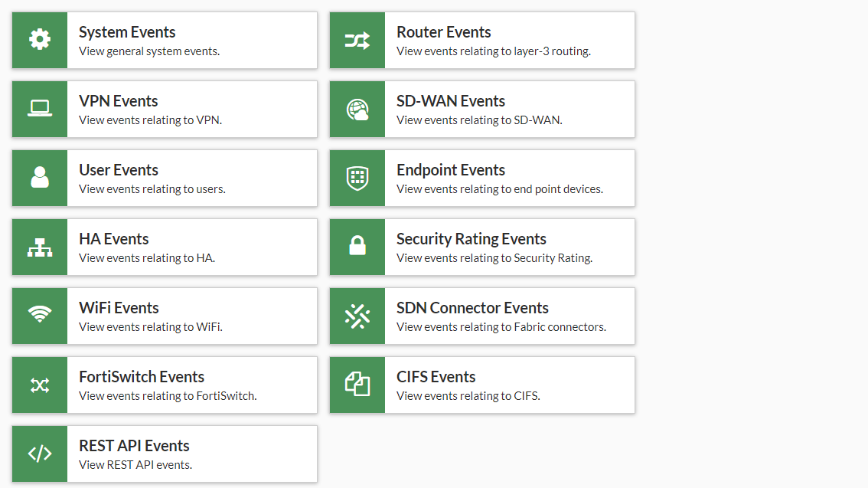Viewport: 868px width, 488px height.
Task: Open the System Events view
Action: coord(165,40)
